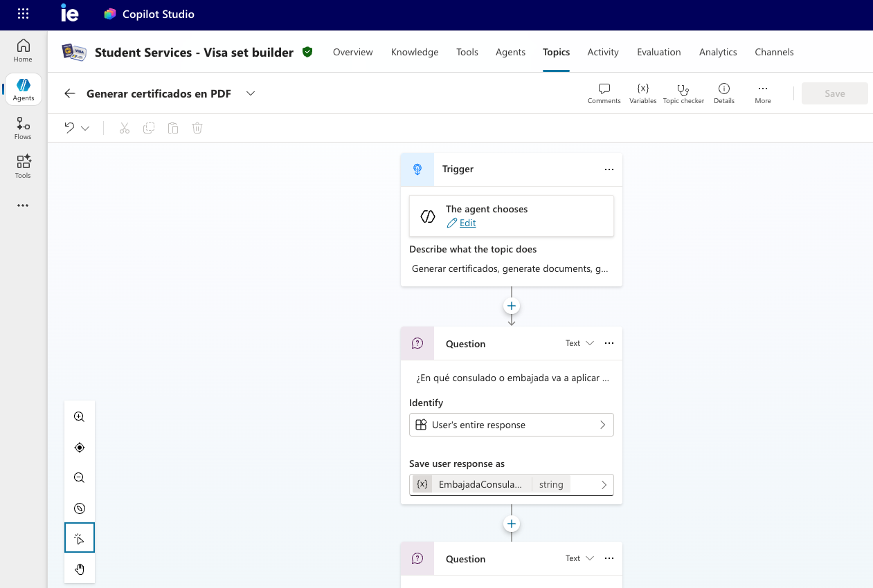This screenshot has width=873, height=588.
Task: Open the first Question's Text type dropdown
Action: tap(579, 344)
